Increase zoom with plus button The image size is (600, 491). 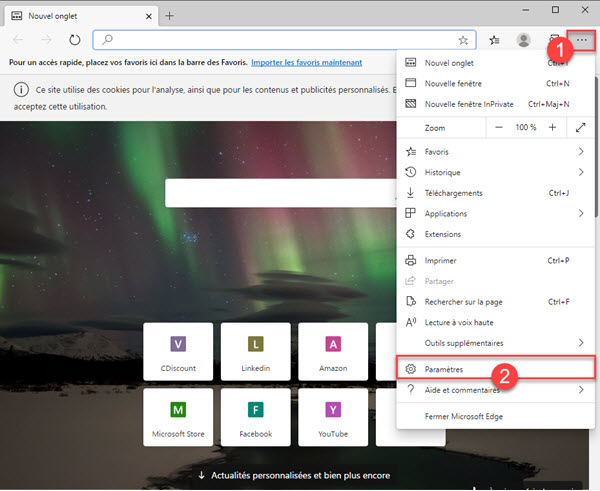[x=552, y=127]
